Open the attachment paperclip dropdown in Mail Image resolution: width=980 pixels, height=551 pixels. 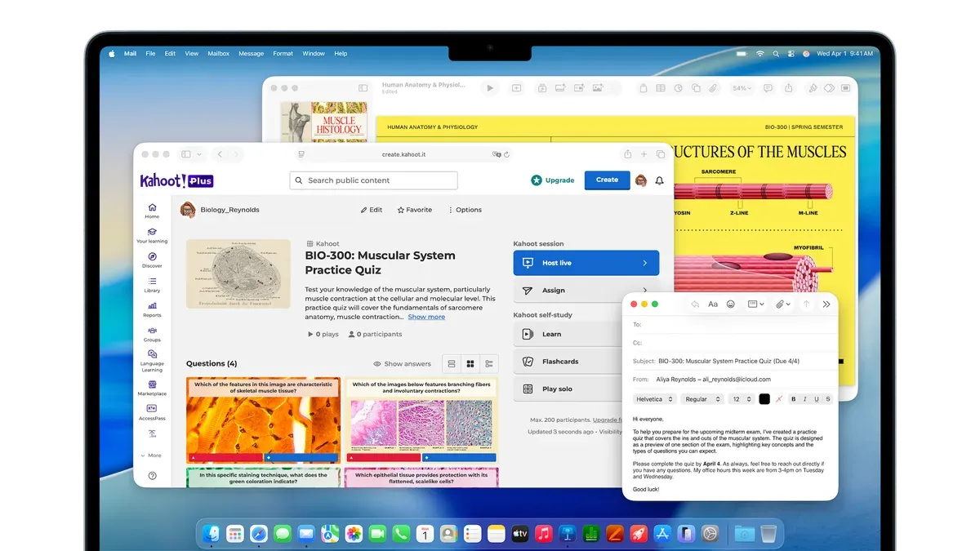[x=782, y=304]
